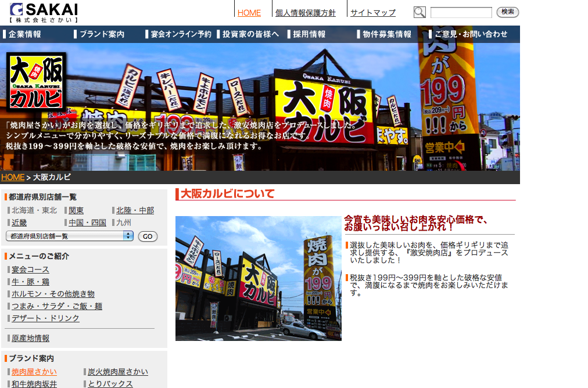Click the red 今宵も美味しいお肉 headline
The image size is (588, 388).
pos(415,223)
